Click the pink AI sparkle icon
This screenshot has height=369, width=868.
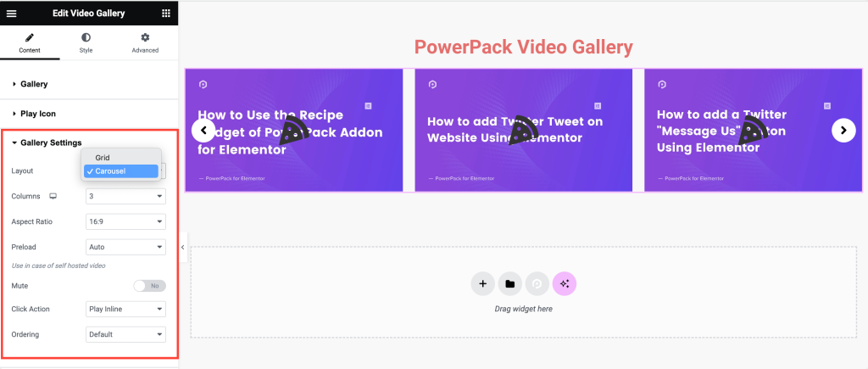(564, 283)
